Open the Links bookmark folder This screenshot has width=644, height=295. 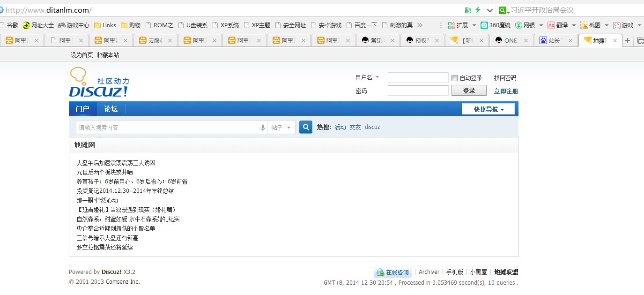coord(105,25)
